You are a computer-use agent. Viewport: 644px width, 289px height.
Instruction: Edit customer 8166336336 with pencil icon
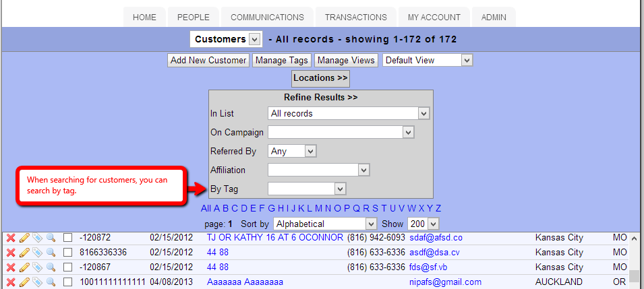[x=24, y=253]
